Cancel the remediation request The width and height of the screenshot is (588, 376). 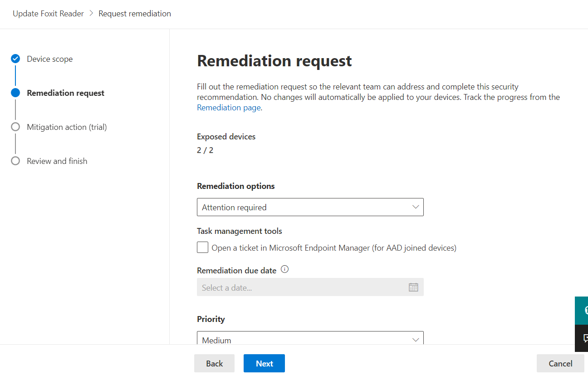560,363
